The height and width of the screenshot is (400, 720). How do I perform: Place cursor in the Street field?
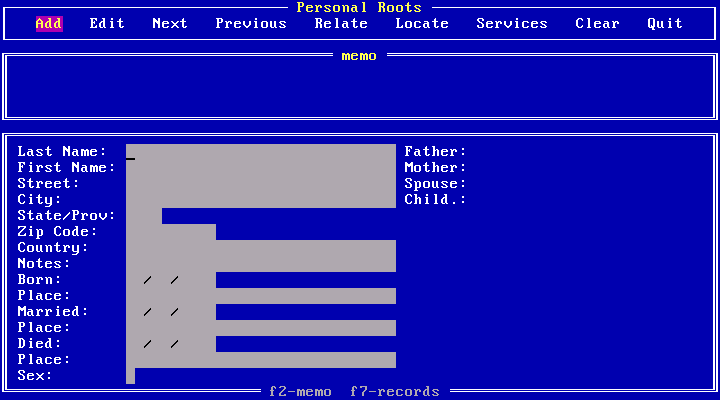click(261, 184)
